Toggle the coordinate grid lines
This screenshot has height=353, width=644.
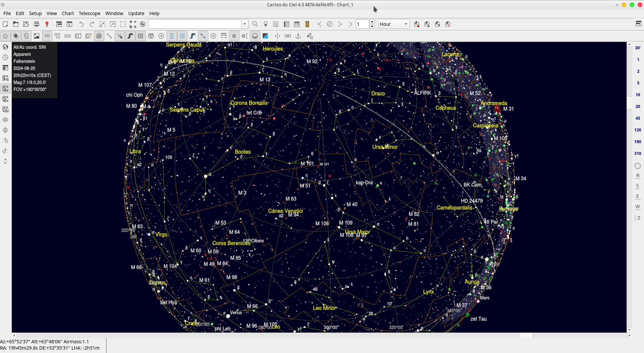[141, 36]
